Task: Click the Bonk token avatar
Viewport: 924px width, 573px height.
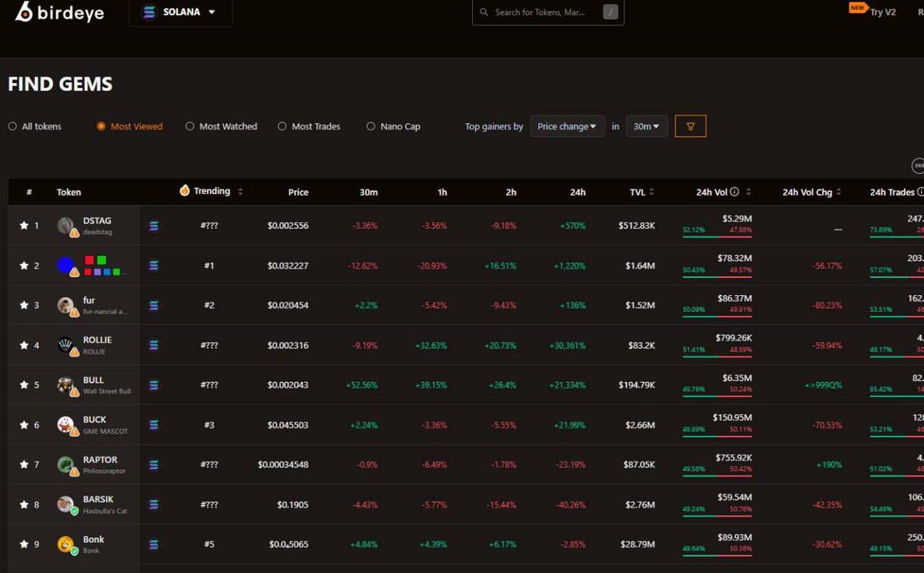Action: [66, 545]
